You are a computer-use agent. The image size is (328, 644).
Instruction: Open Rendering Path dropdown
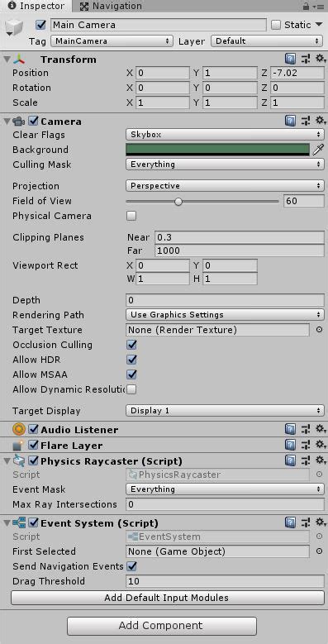tap(225, 315)
